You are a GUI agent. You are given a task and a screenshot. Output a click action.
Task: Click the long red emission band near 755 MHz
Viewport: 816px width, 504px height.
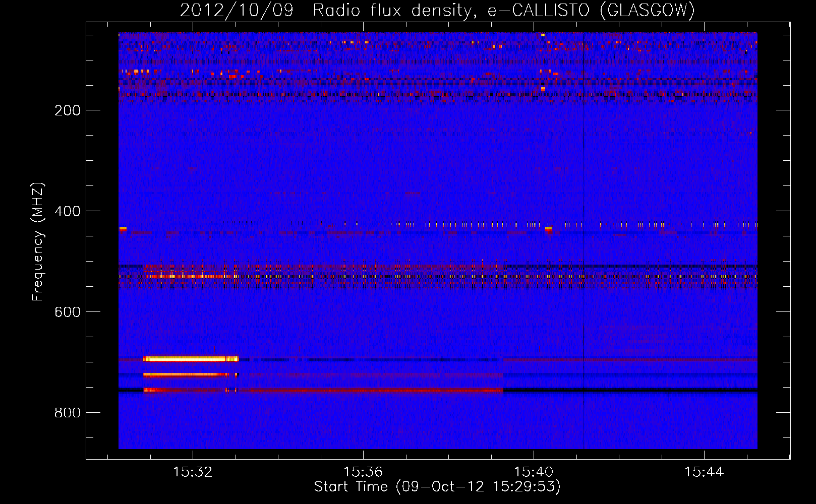[x=323, y=390]
